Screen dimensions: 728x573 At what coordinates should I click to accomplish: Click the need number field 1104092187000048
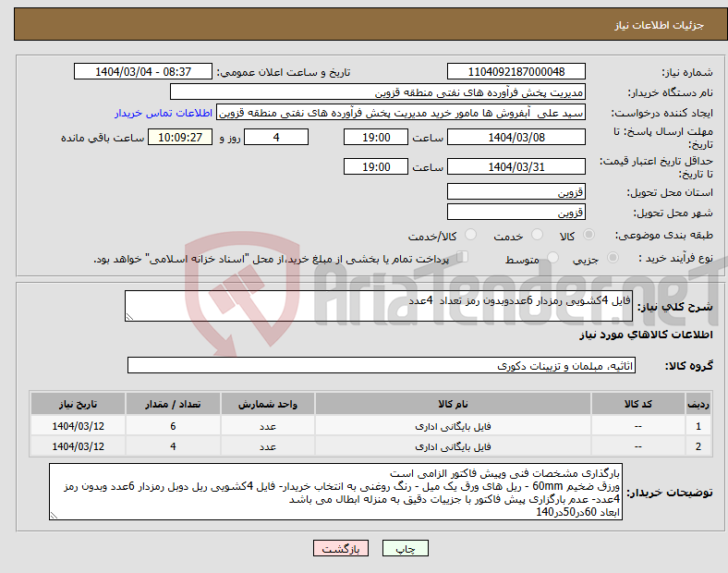pos(516,71)
